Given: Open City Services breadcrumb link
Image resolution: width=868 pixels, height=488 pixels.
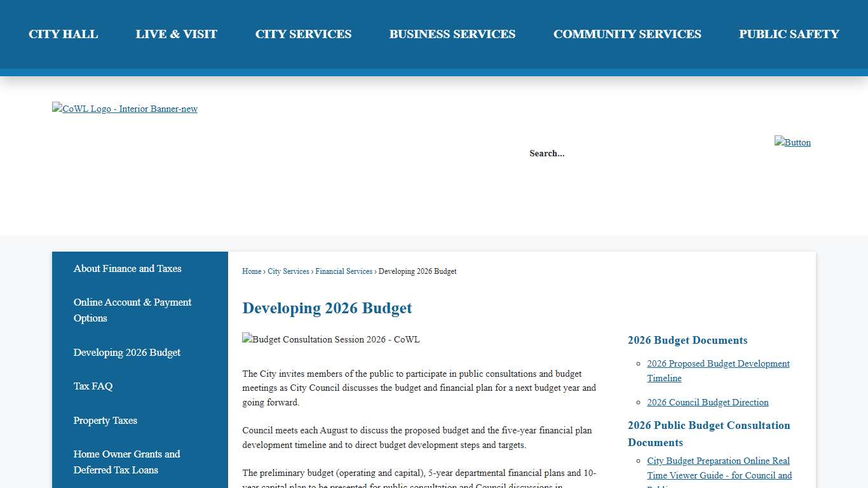Looking at the screenshot, I should (288, 271).
